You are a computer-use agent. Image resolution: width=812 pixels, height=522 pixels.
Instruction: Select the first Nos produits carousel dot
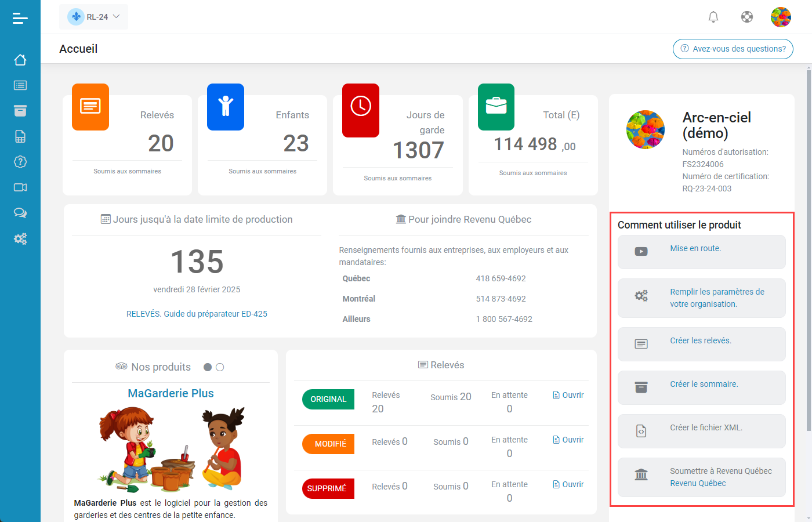point(208,366)
